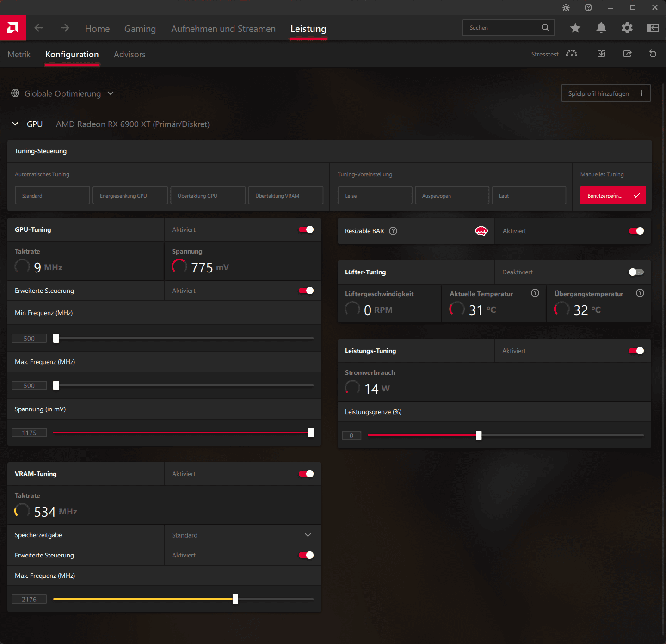Click the plus icon on Spielprofil hinzufügen
The image size is (666, 644).
[x=642, y=93]
